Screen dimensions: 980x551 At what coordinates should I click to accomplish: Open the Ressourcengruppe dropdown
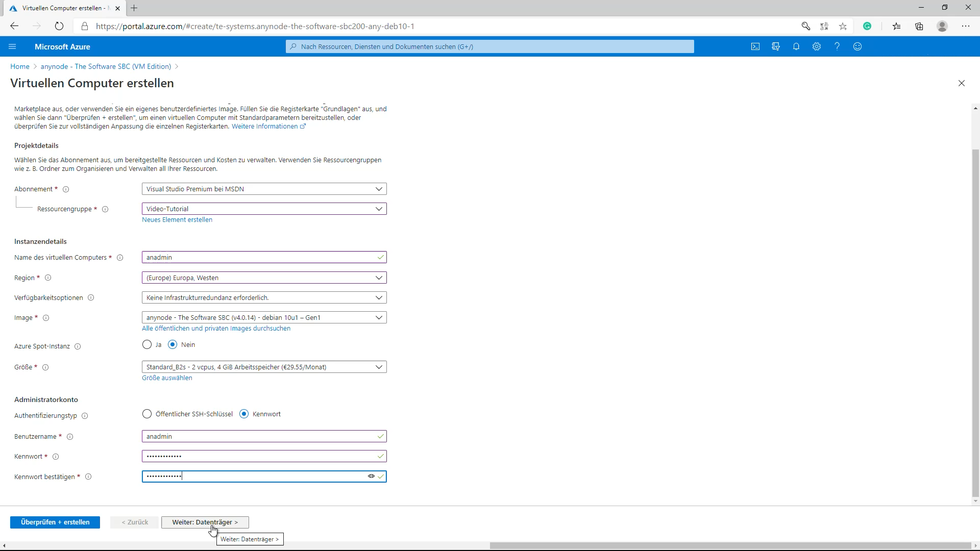click(264, 209)
